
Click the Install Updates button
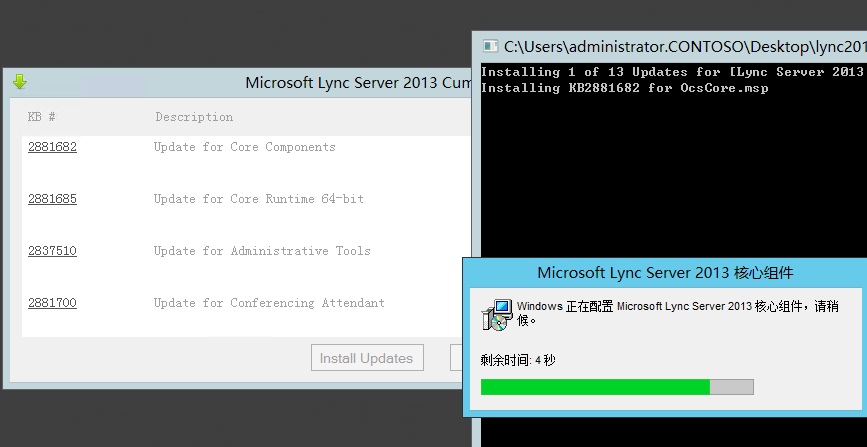pos(367,358)
